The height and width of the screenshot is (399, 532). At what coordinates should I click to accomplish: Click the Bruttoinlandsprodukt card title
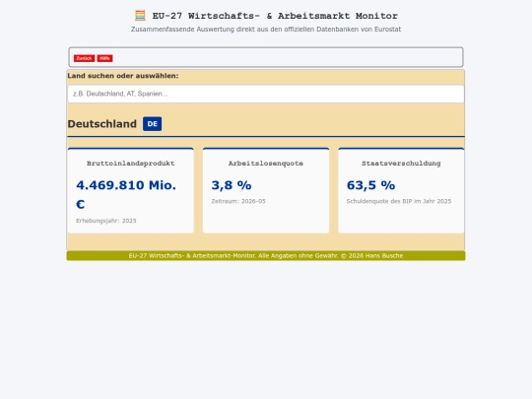tap(131, 164)
